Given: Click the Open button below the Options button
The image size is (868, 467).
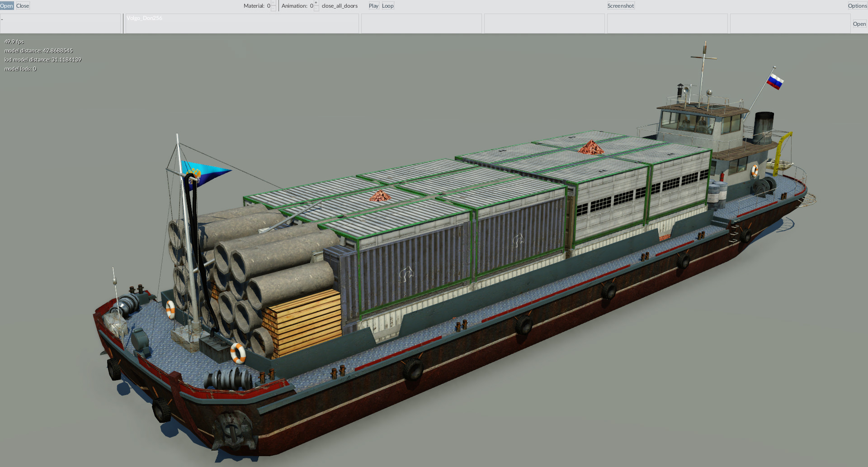Looking at the screenshot, I should pos(859,24).
